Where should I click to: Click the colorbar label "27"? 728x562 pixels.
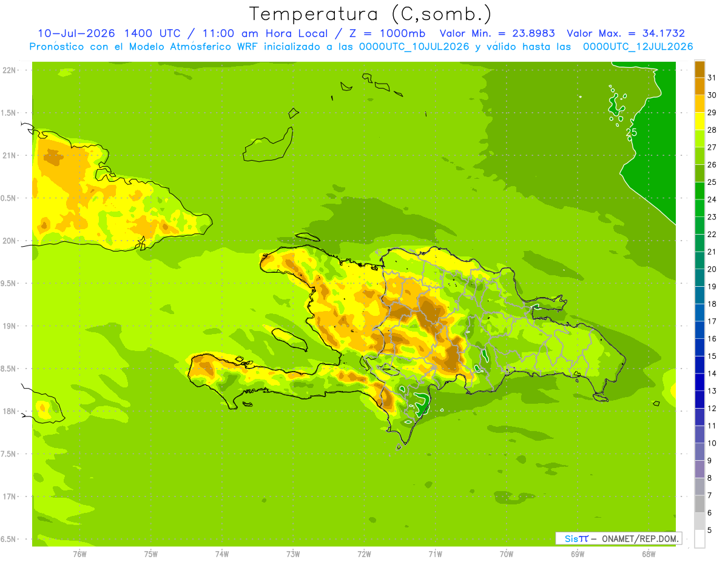point(712,147)
